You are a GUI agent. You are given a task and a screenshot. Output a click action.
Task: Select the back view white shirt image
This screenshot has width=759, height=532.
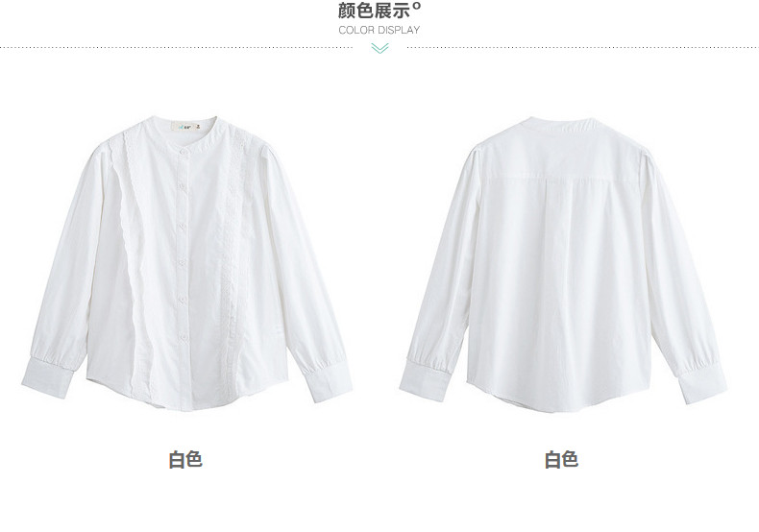point(563,264)
